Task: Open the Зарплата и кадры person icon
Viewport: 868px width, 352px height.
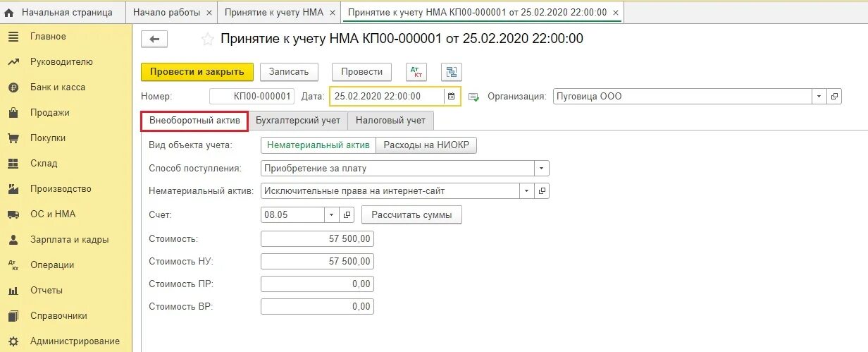Action: click(13, 240)
